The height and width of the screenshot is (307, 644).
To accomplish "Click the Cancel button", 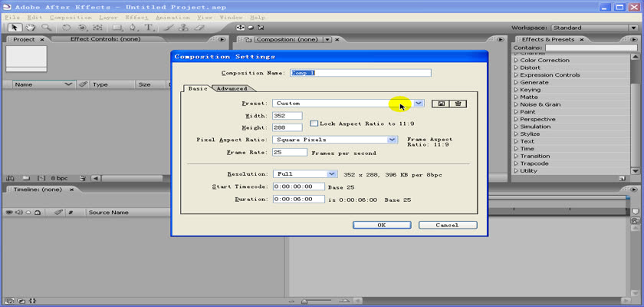I will (448, 225).
